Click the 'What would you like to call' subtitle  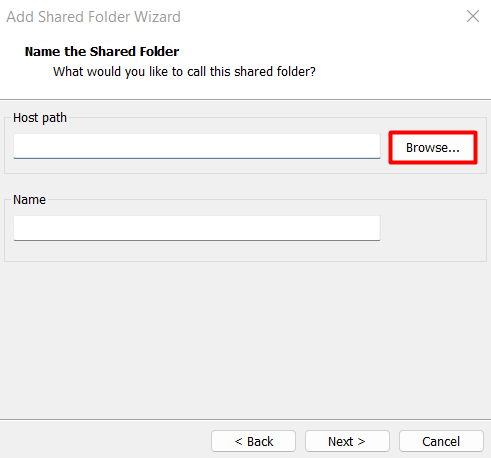pyautogui.click(x=184, y=72)
